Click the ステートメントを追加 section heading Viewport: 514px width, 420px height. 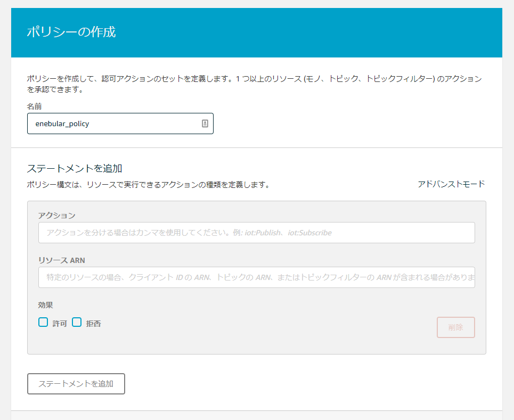point(75,168)
